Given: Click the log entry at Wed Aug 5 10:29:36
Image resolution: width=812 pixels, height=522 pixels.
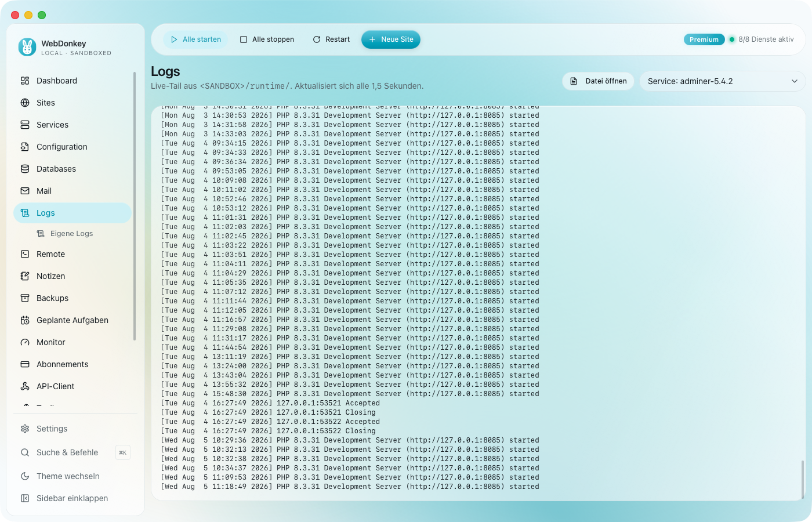Looking at the screenshot, I should 350,440.
